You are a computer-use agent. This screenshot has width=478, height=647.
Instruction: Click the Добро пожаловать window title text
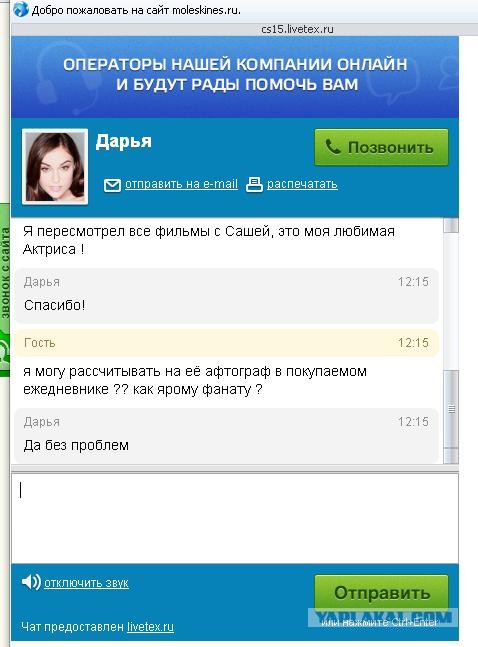point(136,10)
